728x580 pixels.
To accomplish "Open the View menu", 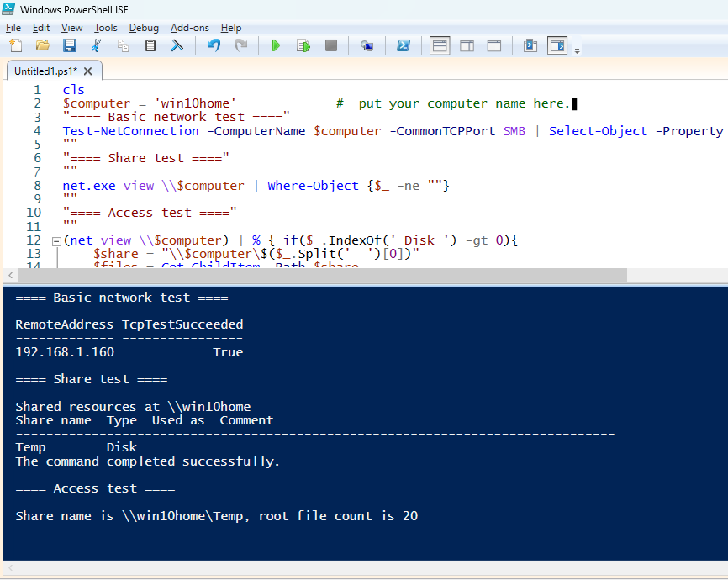I will pos(71,28).
